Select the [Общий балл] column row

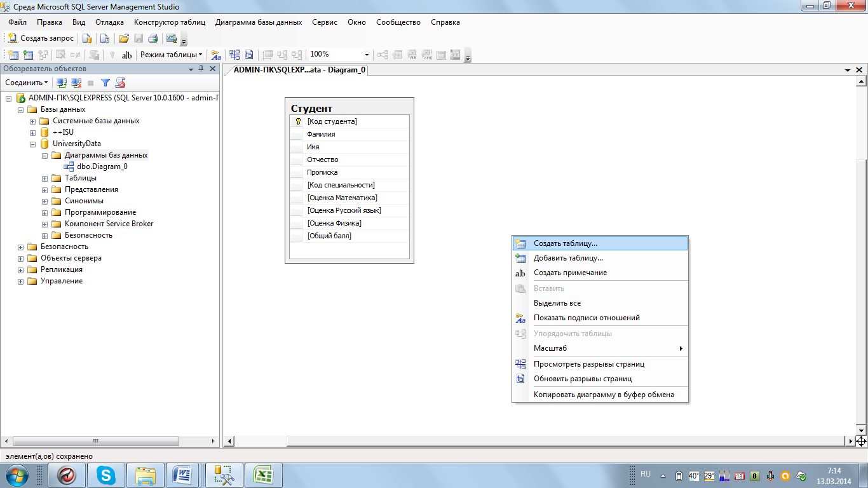tap(349, 236)
